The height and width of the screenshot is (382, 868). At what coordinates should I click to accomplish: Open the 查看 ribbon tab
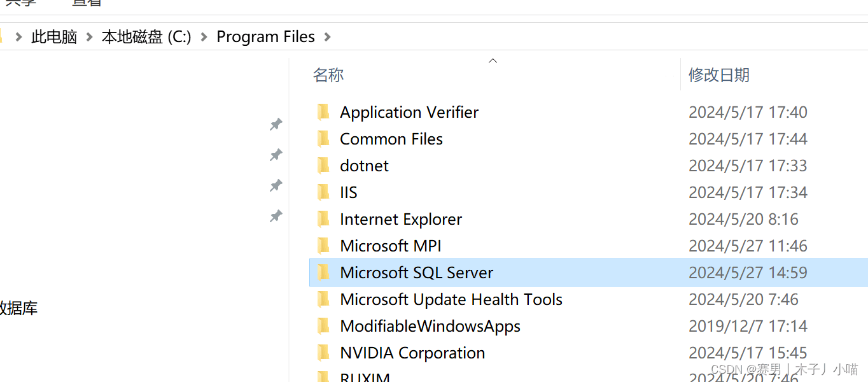point(87,3)
